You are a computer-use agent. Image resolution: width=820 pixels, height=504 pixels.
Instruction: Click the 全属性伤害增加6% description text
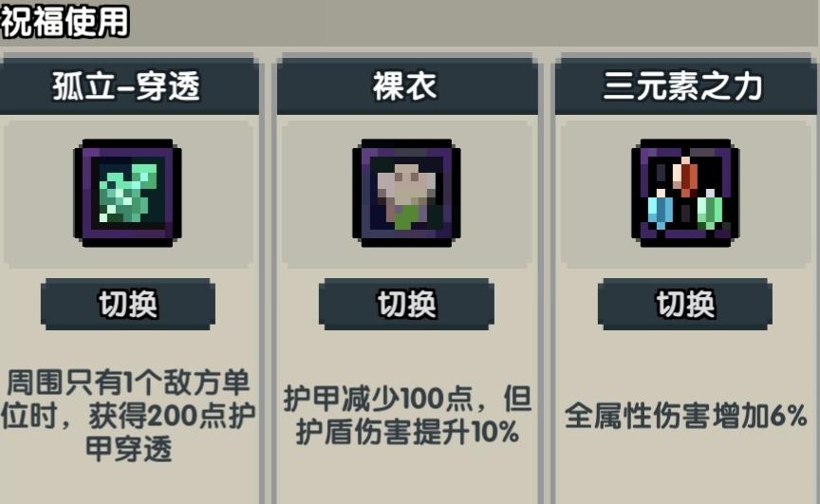tap(685, 416)
